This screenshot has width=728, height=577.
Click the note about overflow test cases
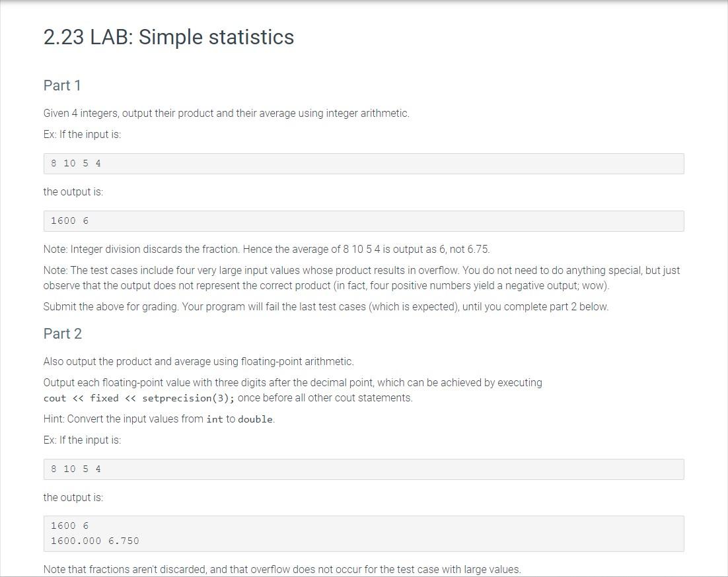[361, 278]
